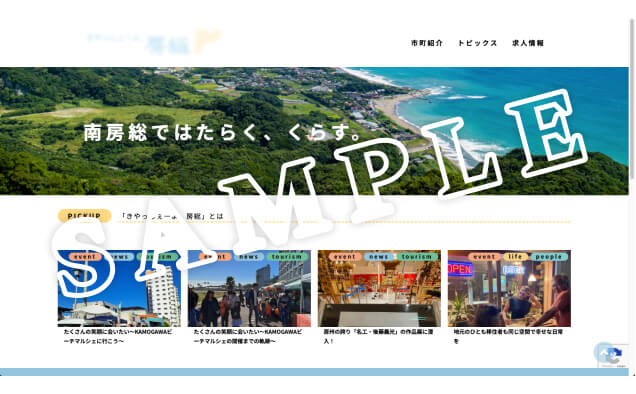Click the PICKUP yellow badge
The width and height of the screenshot is (636, 394).
tap(84, 216)
